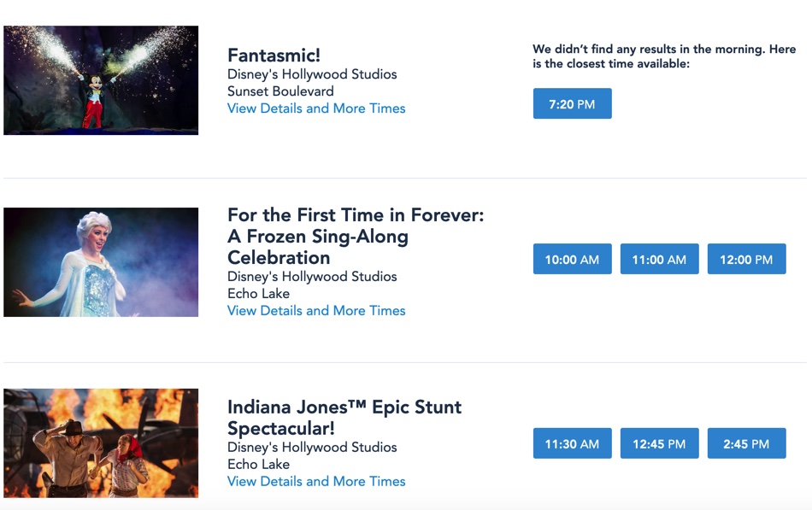
Task: Open the Fantasmic! Mickey fireworks thumbnail
Action: point(101,80)
